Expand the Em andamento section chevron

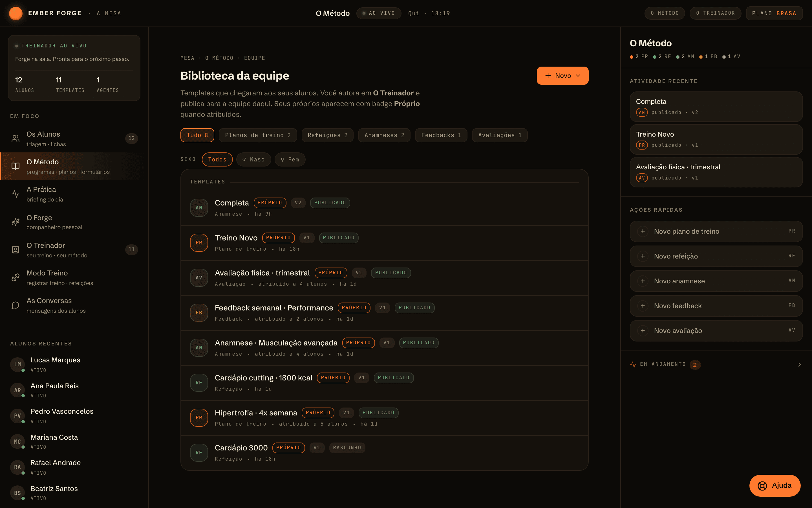(799, 365)
